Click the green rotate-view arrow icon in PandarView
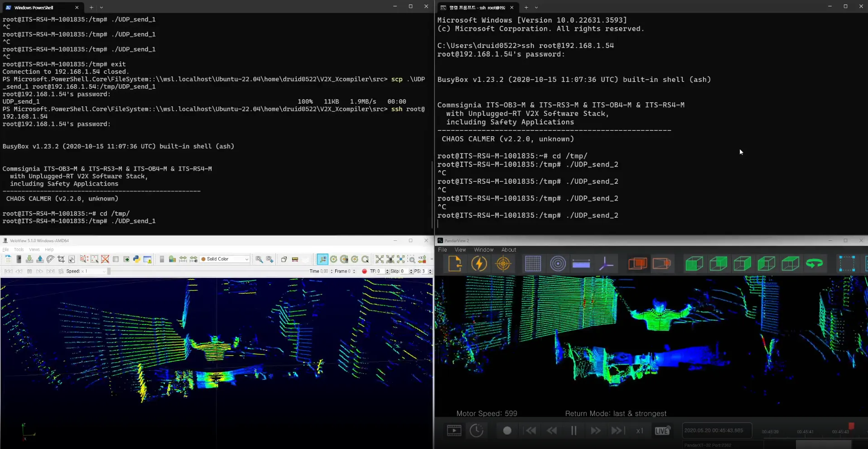This screenshot has width=868, height=449. point(815,263)
